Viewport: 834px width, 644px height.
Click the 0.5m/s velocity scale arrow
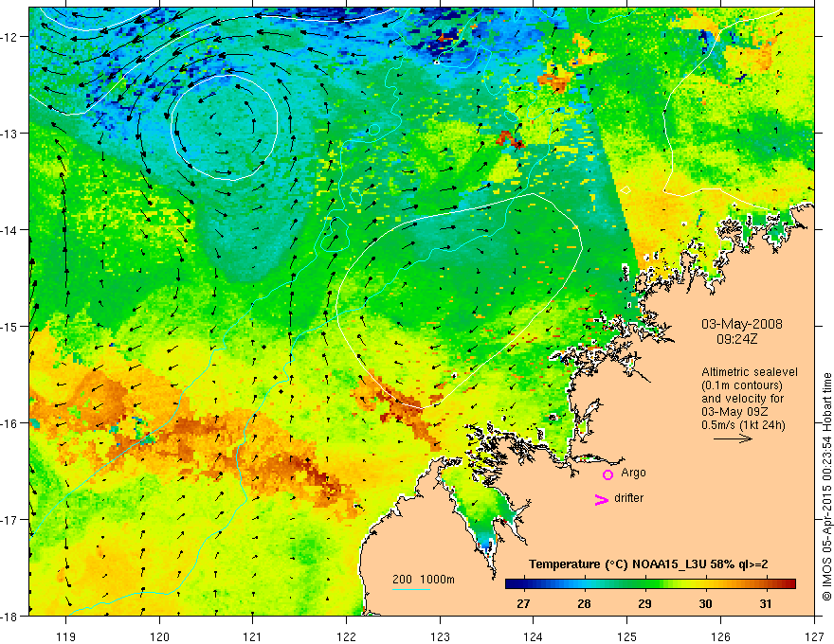tap(733, 438)
